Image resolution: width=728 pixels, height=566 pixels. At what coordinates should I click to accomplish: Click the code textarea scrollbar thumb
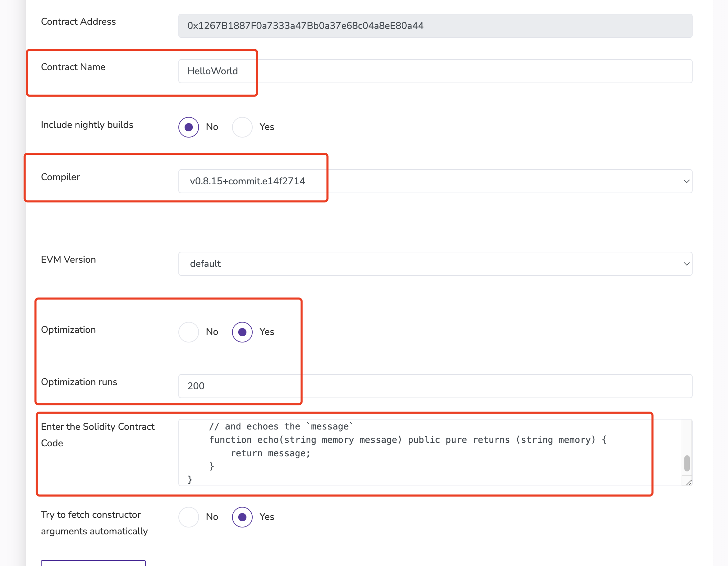coord(687,463)
